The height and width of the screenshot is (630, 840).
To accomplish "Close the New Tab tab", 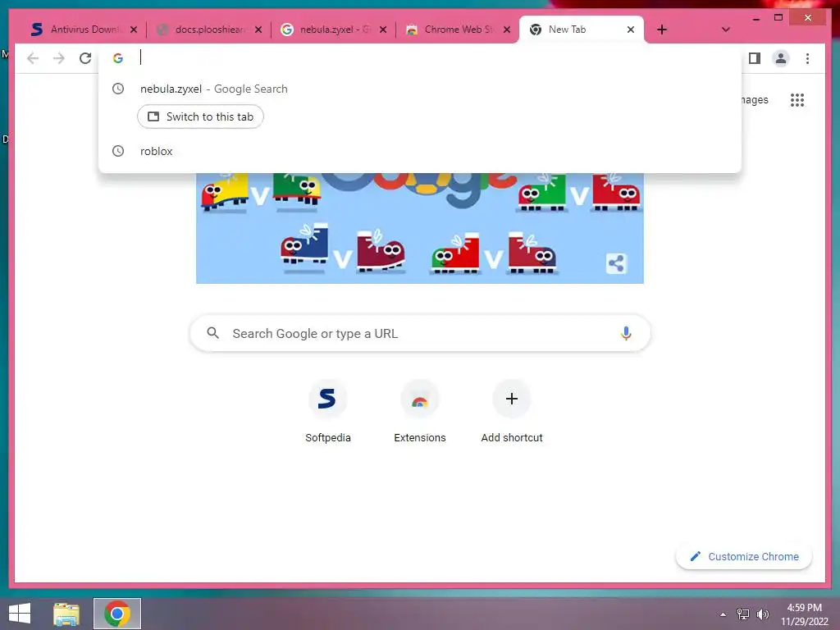I will tap(631, 30).
